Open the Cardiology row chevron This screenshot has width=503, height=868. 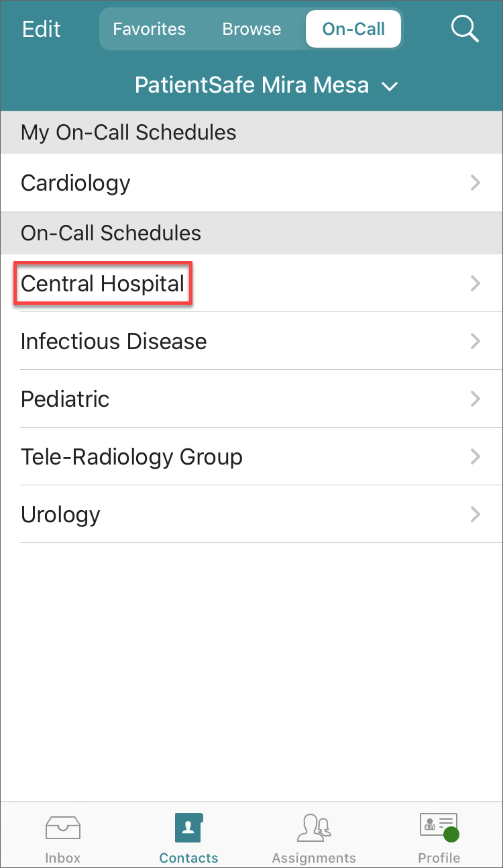point(476,183)
